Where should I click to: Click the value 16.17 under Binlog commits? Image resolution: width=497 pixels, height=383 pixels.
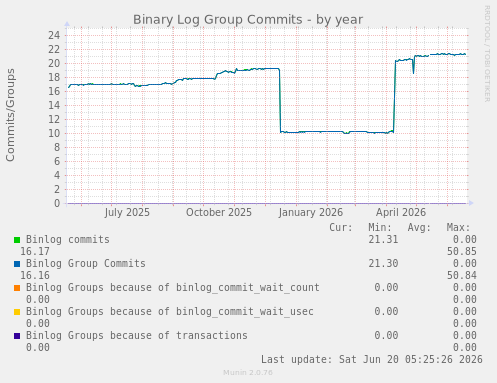click(35, 252)
